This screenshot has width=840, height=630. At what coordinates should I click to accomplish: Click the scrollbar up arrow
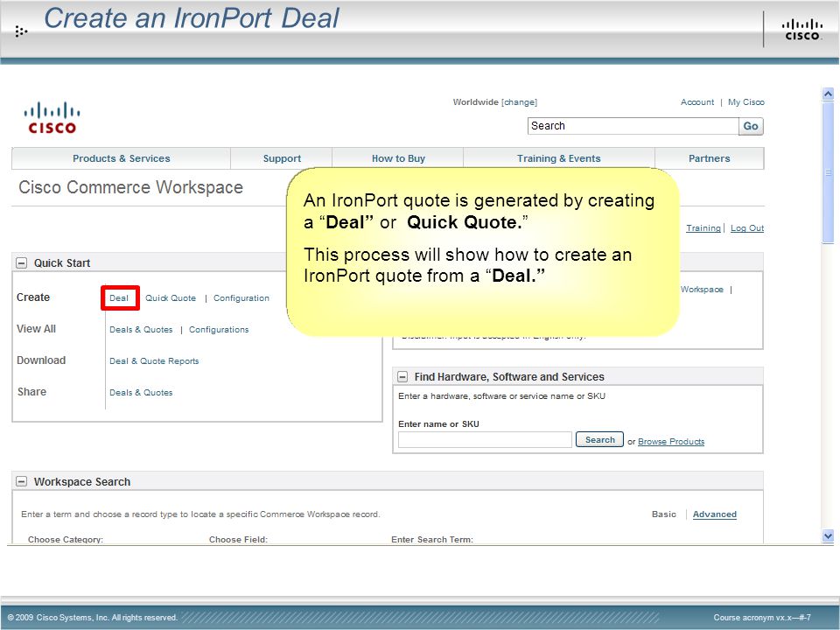pyautogui.click(x=828, y=94)
